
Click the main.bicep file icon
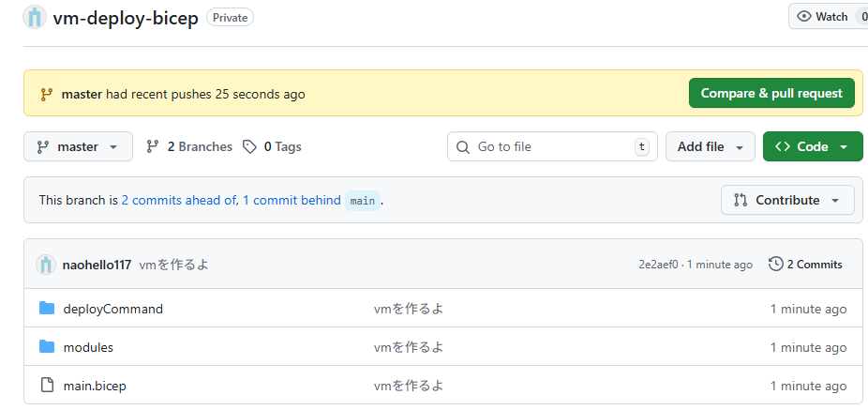(x=47, y=386)
